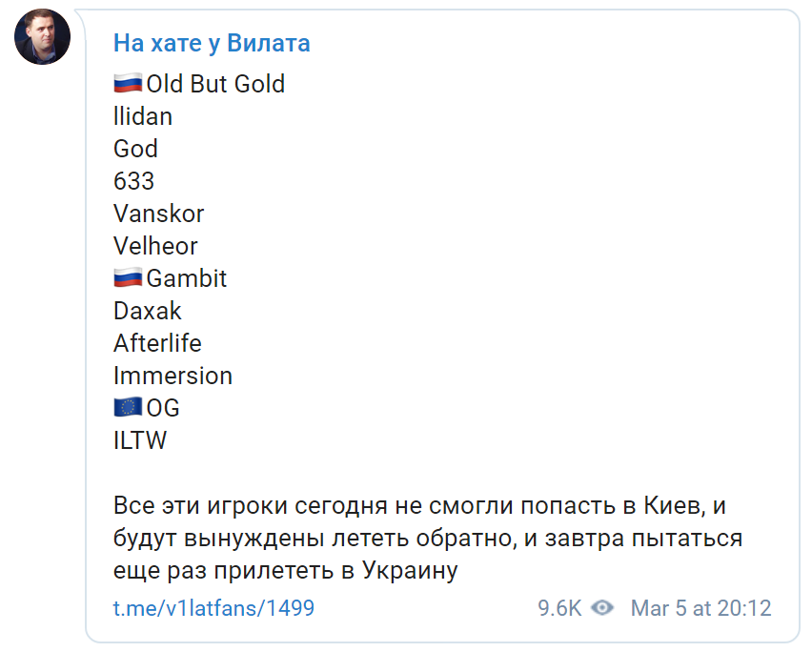Click the Afterlife player name
This screenshot has height=652, width=812.
(x=157, y=343)
